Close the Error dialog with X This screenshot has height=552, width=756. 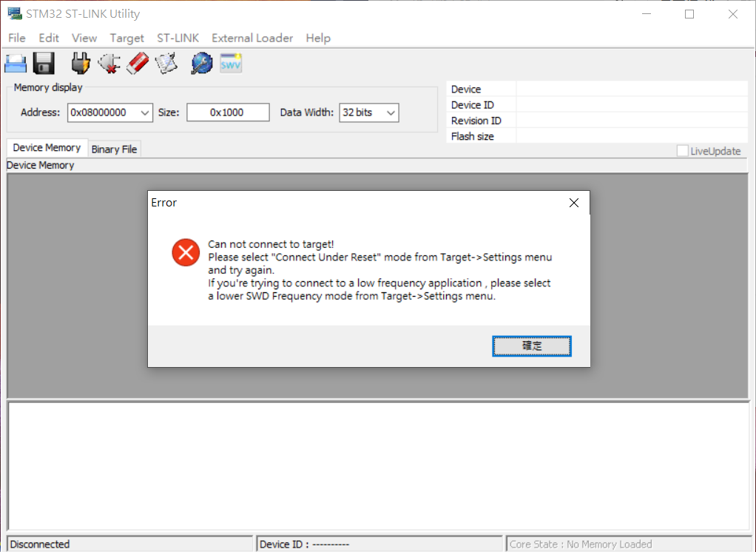click(x=574, y=203)
